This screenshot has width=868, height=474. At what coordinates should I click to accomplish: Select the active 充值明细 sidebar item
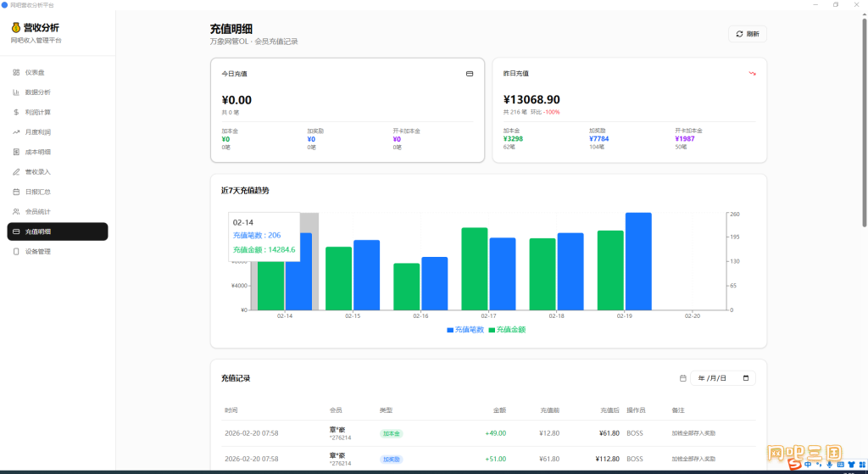pos(58,231)
